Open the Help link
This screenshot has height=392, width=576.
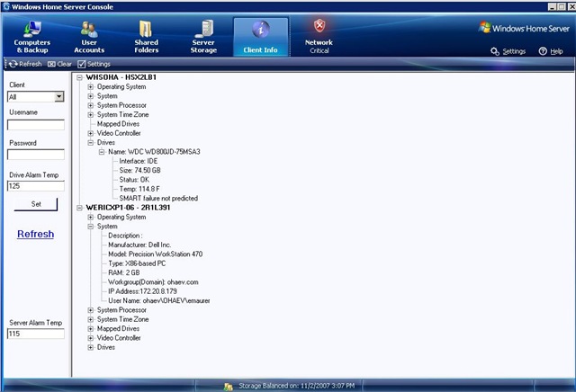[556, 51]
